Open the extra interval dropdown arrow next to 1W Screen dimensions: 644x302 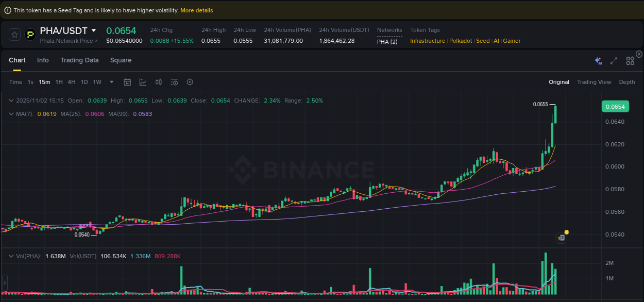(x=111, y=82)
